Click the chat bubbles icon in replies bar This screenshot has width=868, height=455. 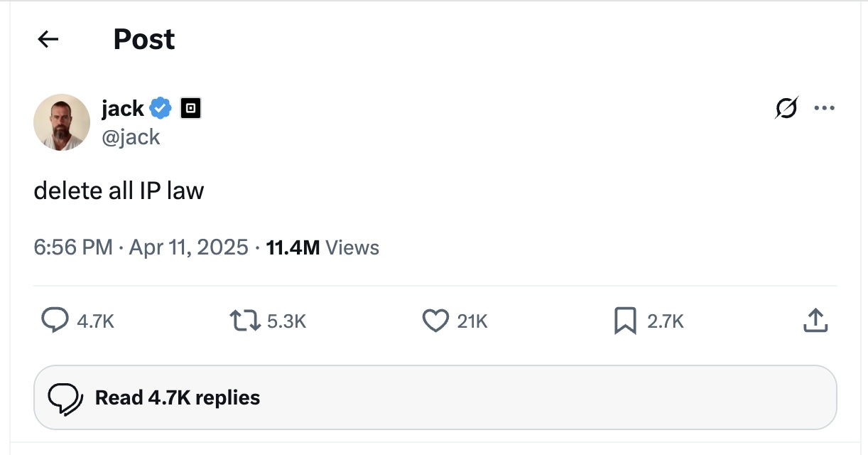coord(63,397)
